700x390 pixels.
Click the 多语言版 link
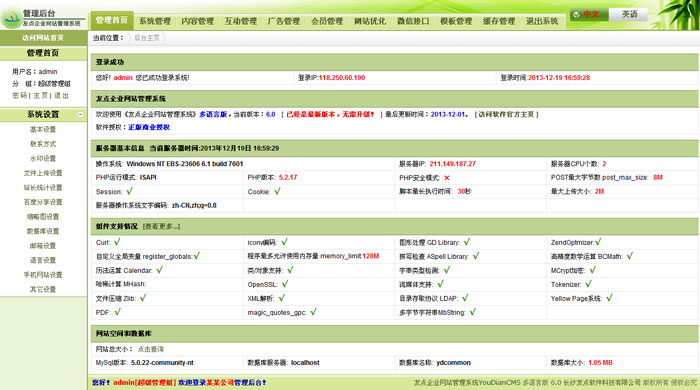(213, 114)
